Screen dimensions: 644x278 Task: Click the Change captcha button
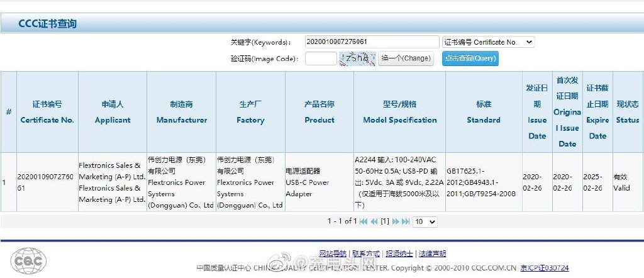[406, 58]
